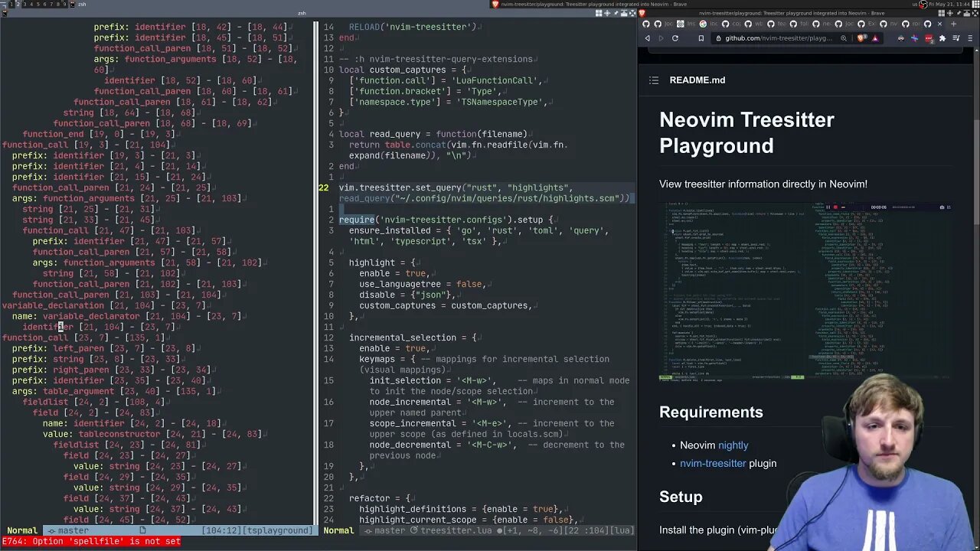
Task: Open the 'nightly' link
Action: 733,445
